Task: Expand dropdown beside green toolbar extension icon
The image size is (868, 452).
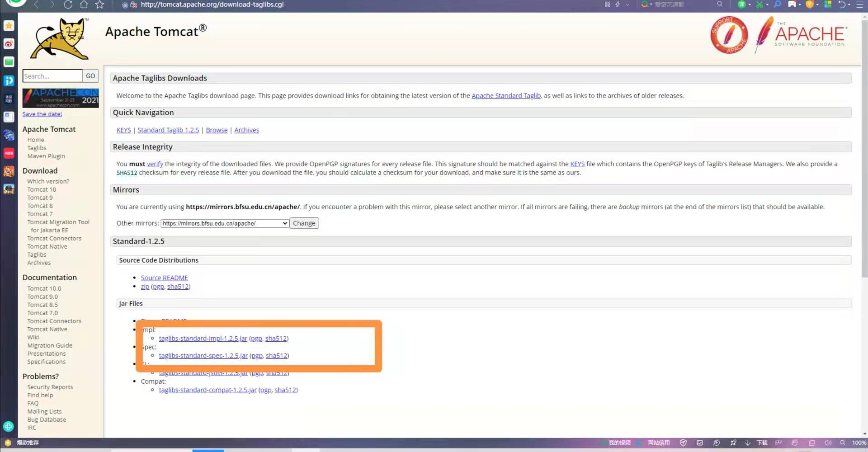Action: pyautogui.click(x=750, y=5)
